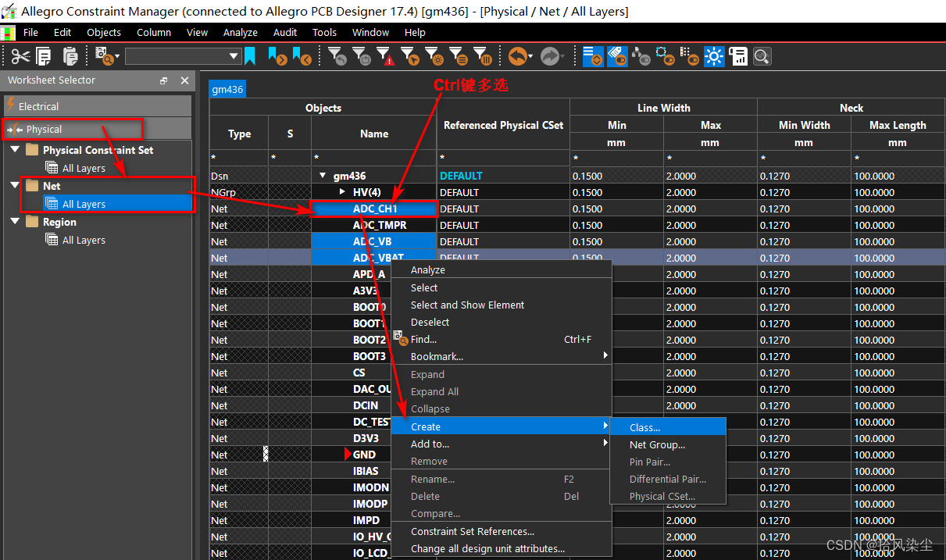Click the sun-shaped toolbar icon
This screenshot has width=946, height=560.
pyautogui.click(x=714, y=56)
